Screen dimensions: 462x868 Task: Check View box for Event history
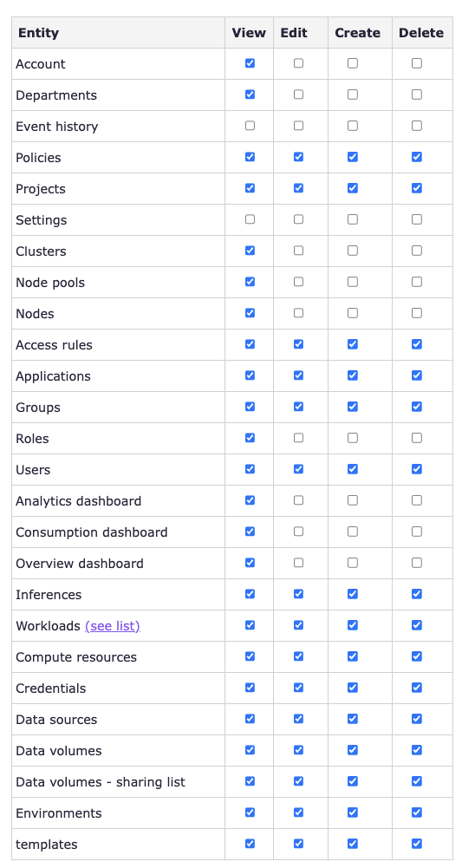[x=250, y=126]
